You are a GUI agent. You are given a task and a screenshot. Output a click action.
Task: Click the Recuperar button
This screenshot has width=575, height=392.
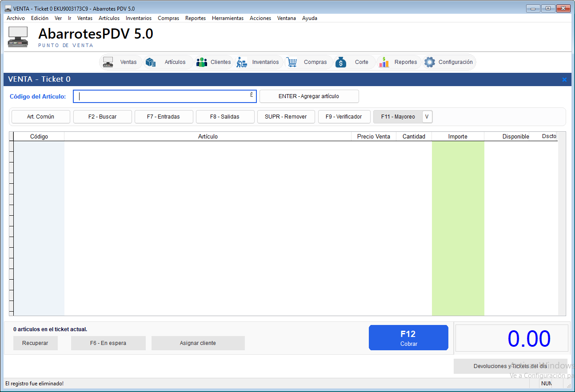(x=35, y=343)
